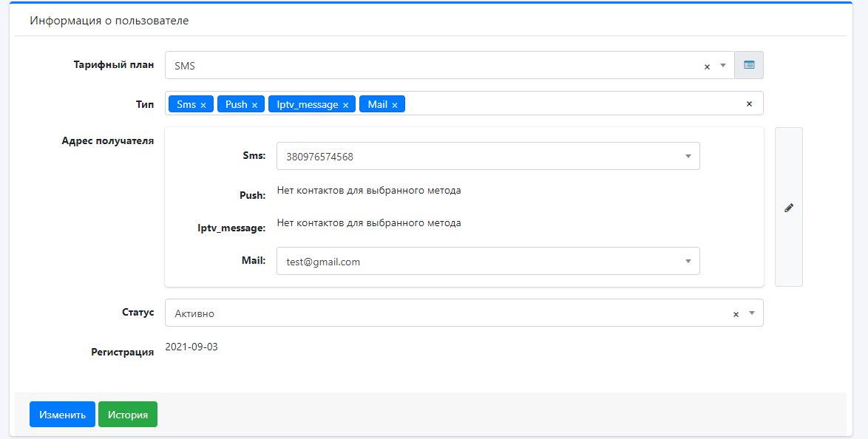Clear the Статус Активно selection
This screenshot has width=868, height=439.
pyautogui.click(x=736, y=314)
